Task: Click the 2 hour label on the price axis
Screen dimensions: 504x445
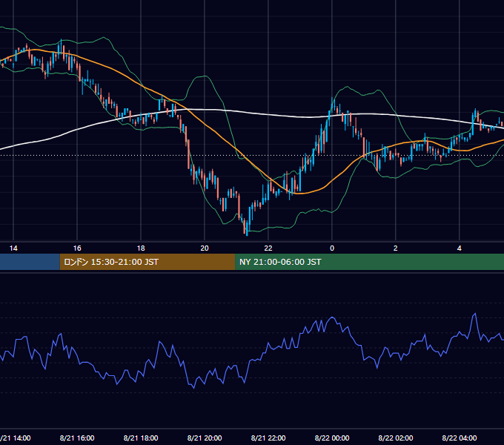Action: point(395,248)
